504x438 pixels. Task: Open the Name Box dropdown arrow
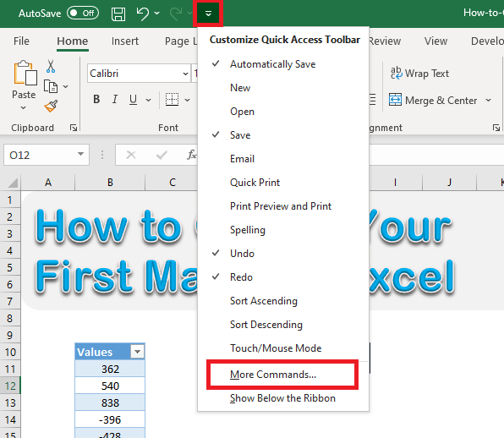click(x=80, y=154)
